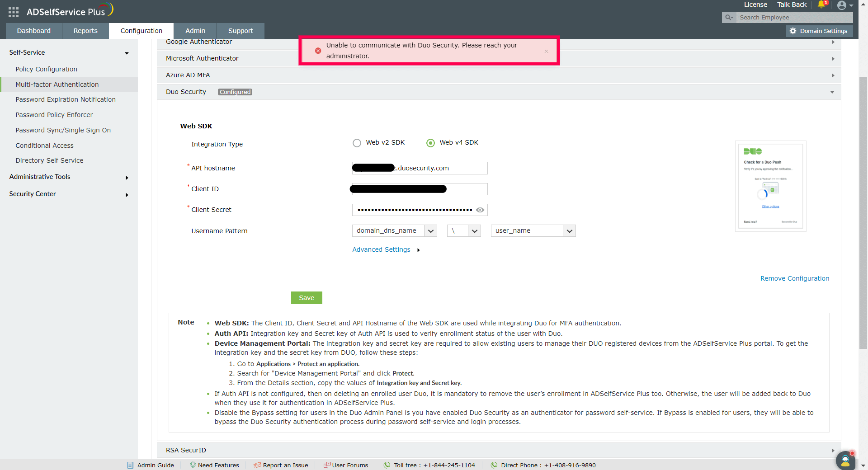Switch to the Admin tab
The height and width of the screenshot is (470, 868).
tap(195, 31)
